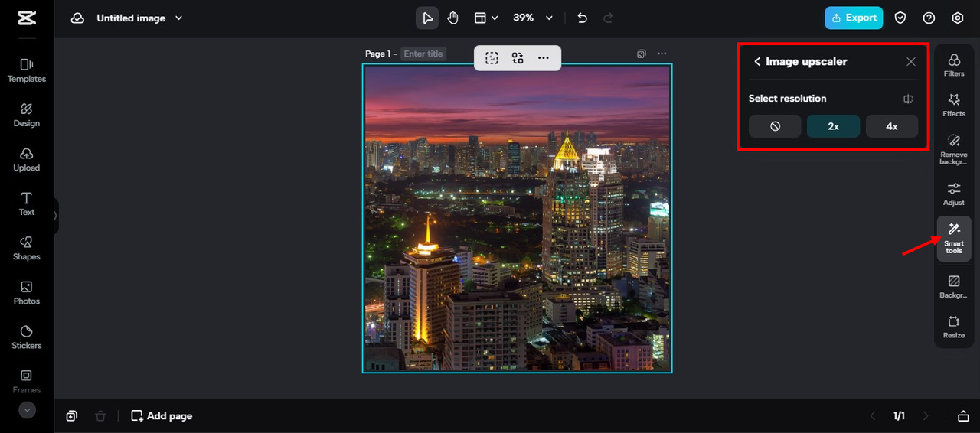
Task: Select 2x resolution
Action: click(x=833, y=126)
